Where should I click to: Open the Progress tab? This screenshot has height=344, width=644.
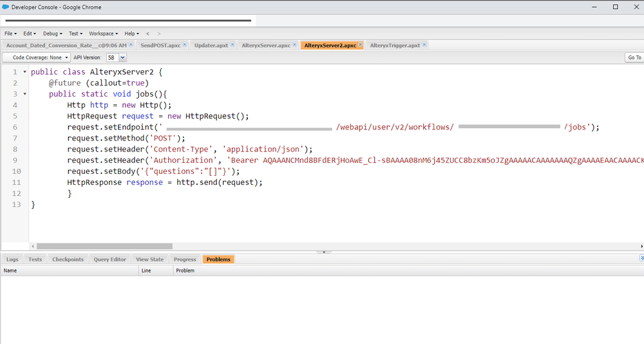click(x=185, y=260)
